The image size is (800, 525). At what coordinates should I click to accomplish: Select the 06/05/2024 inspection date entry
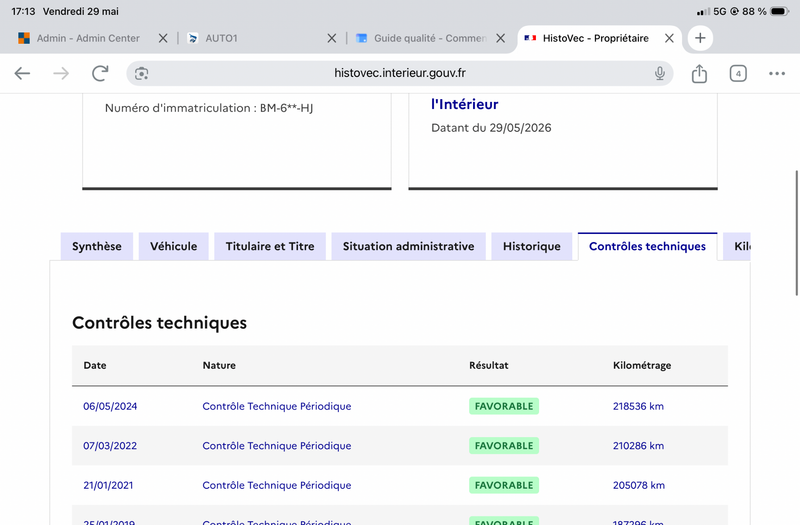pyautogui.click(x=110, y=406)
